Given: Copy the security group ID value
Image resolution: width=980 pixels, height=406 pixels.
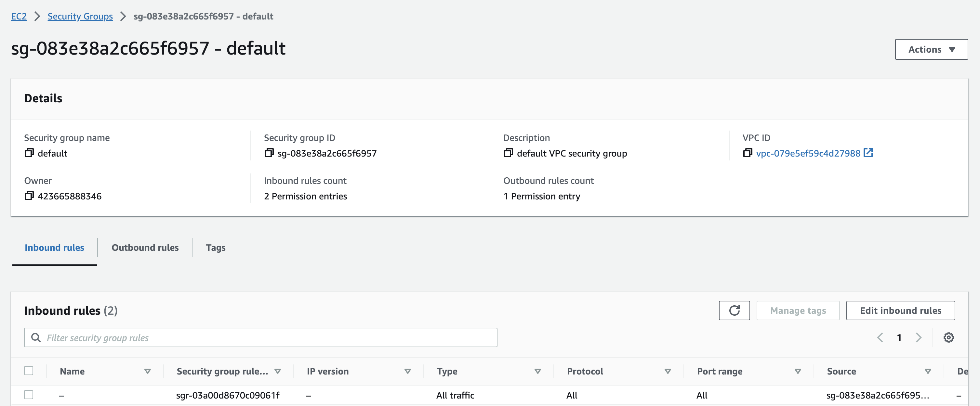Looking at the screenshot, I should [269, 153].
